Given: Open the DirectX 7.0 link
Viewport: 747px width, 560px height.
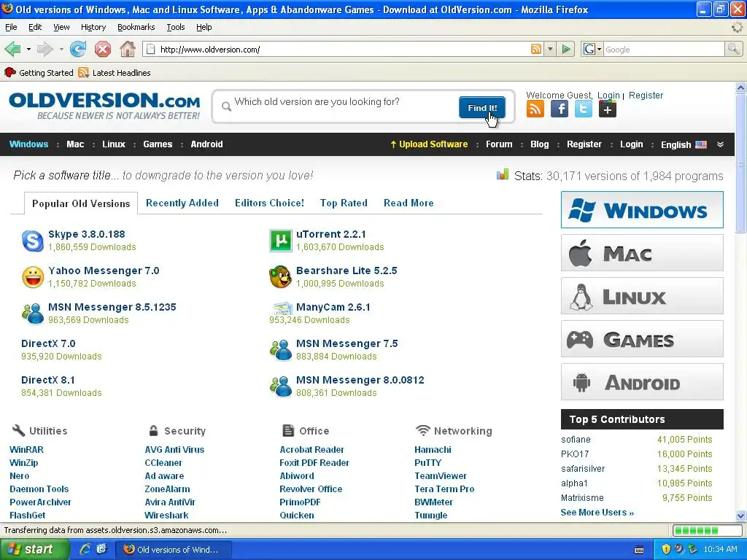Looking at the screenshot, I should pyautogui.click(x=48, y=343).
